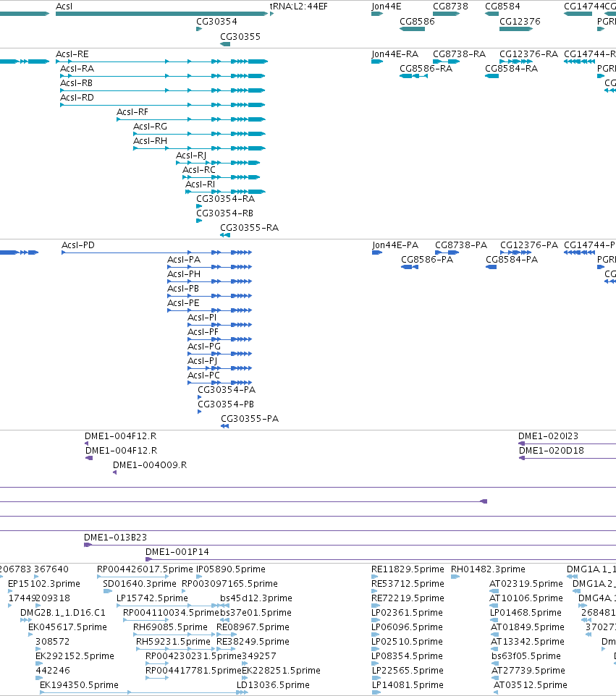Open the AT02319.5prime EST label
This screenshot has width=616, height=696.
tap(526, 583)
